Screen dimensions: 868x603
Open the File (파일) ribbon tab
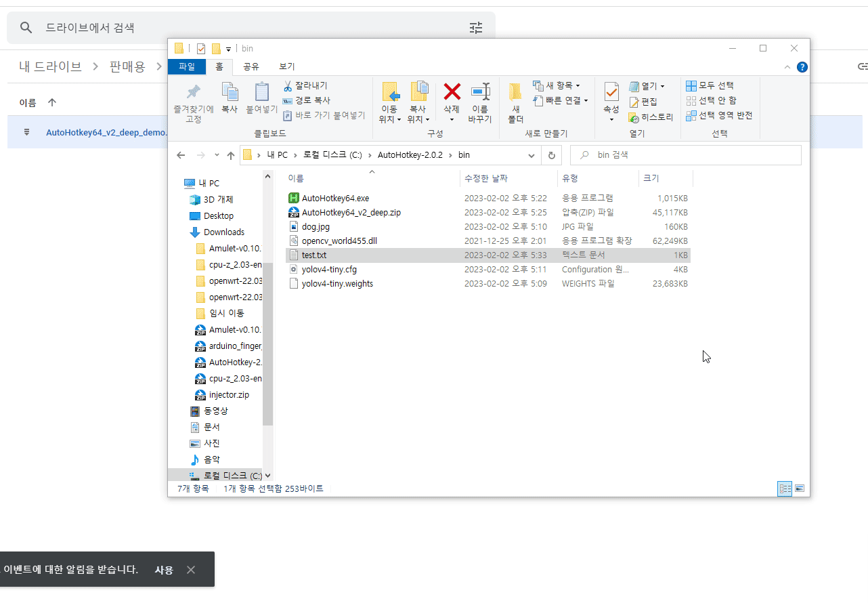[186, 66]
